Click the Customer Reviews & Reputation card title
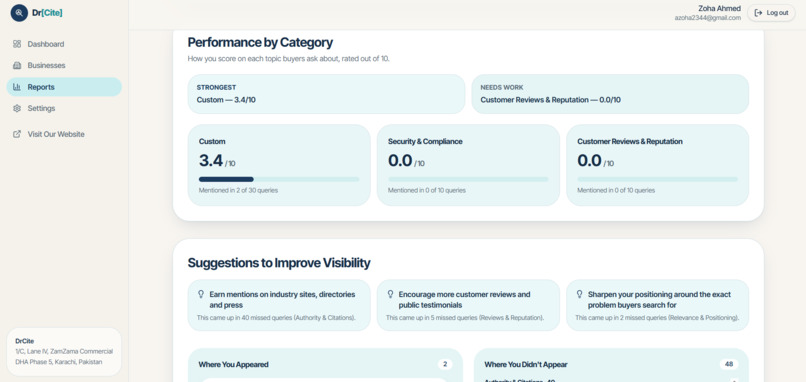The height and width of the screenshot is (382, 806). point(630,141)
